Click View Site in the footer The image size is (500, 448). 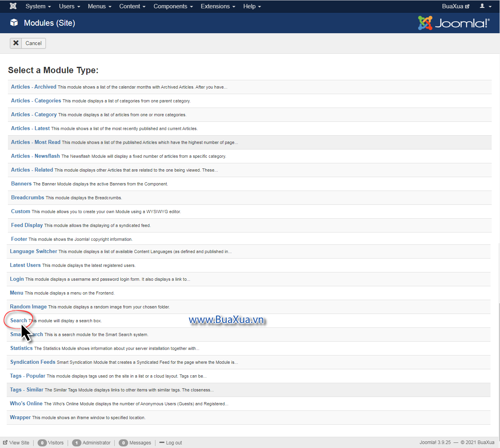pos(16,442)
